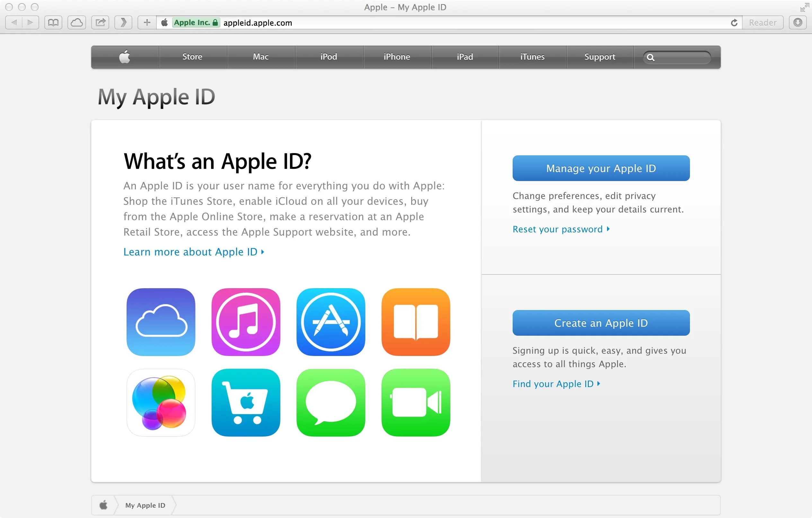
Task: Click the search magnifier icon
Action: coord(650,58)
